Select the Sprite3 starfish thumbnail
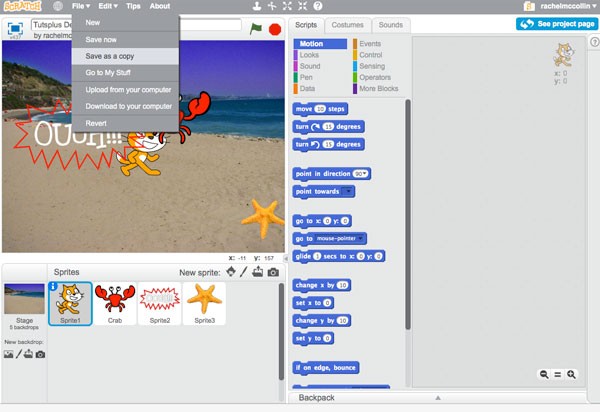The image size is (600, 412). 204,304
